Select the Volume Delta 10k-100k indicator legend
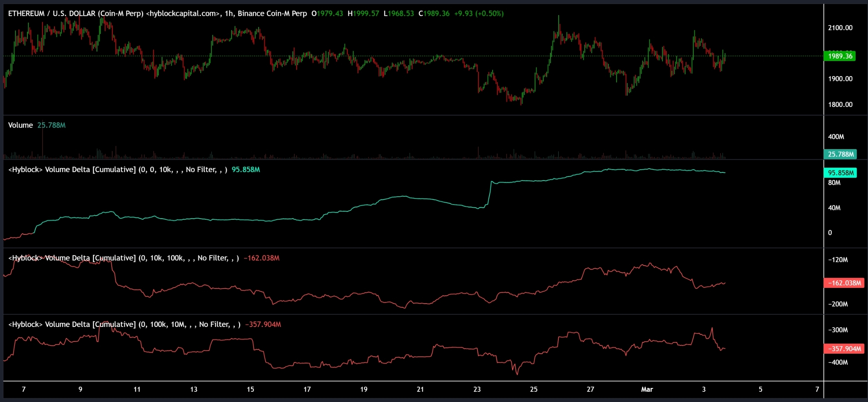 coord(123,258)
